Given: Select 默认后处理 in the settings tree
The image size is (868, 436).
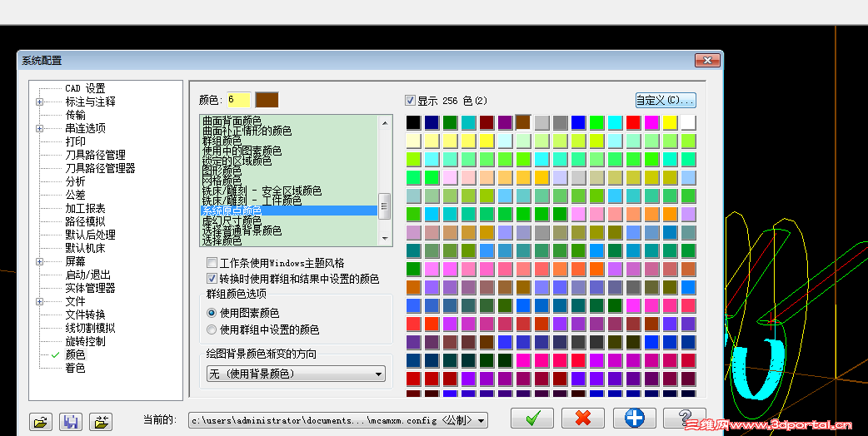Looking at the screenshot, I should pos(90,235).
